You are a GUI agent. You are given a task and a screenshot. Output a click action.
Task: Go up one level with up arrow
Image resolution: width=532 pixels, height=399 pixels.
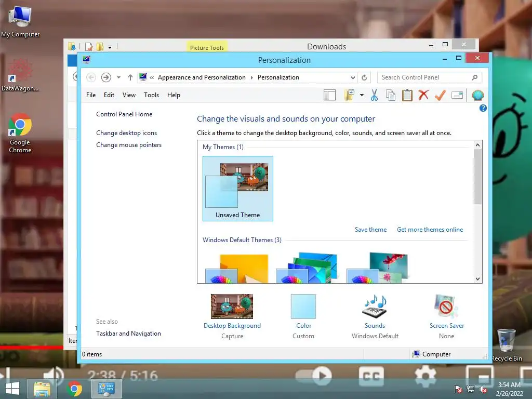tap(130, 77)
